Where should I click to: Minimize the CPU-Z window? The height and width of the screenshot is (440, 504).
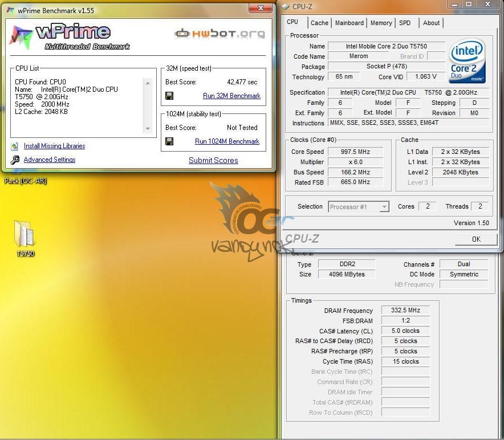454,5
